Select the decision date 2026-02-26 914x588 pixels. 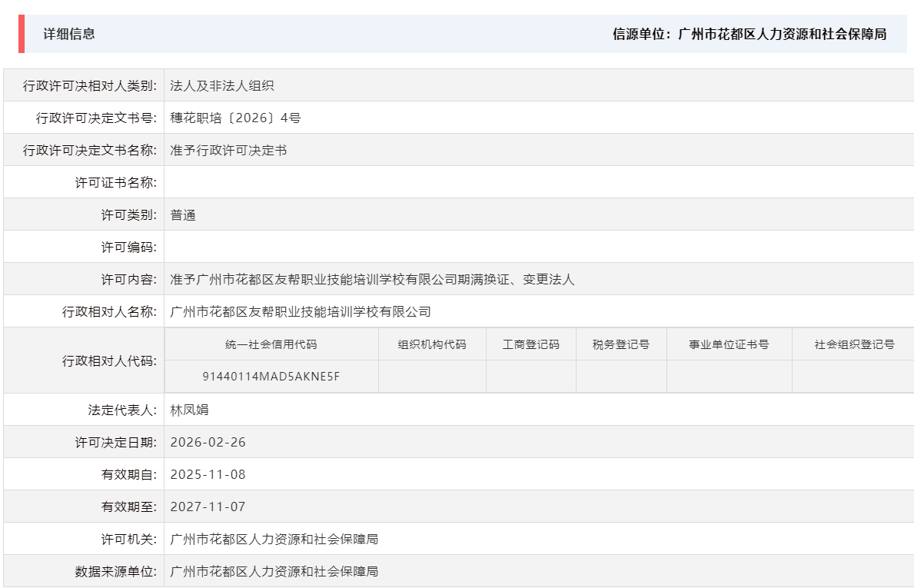[207, 441]
